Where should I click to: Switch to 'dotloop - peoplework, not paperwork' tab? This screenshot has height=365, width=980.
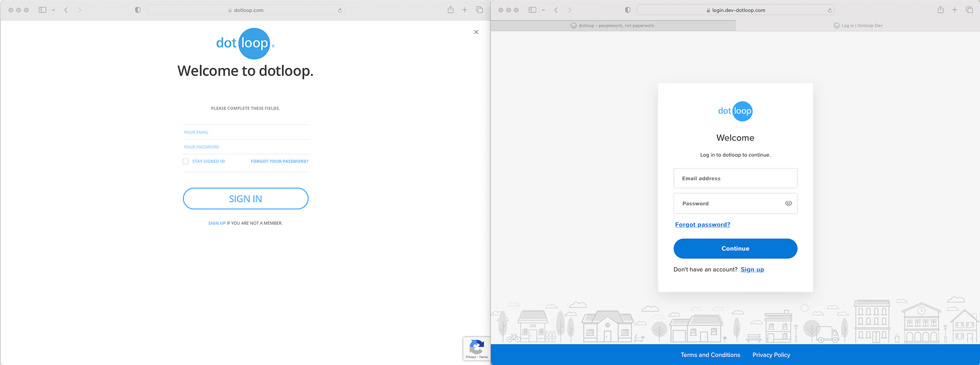click(x=613, y=25)
